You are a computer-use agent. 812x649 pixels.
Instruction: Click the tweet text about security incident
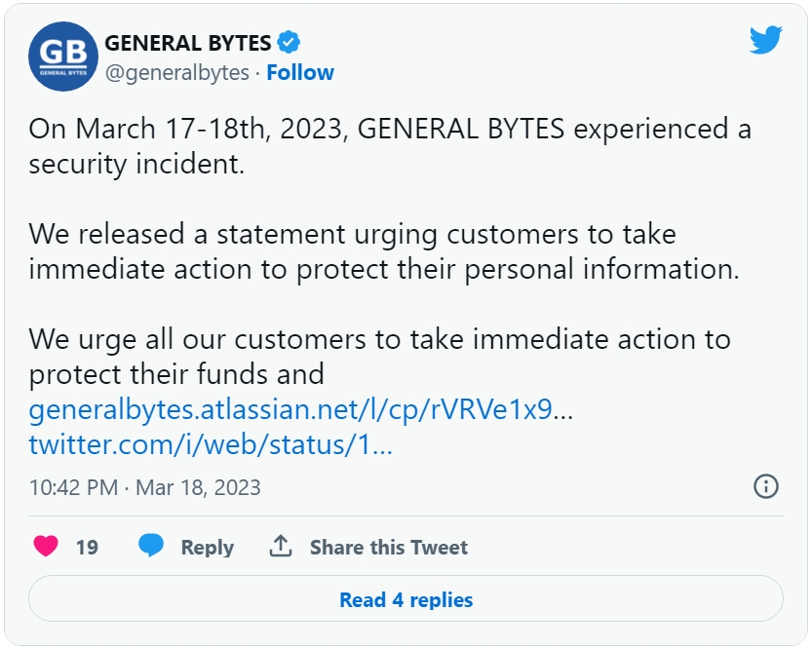pos(390,146)
